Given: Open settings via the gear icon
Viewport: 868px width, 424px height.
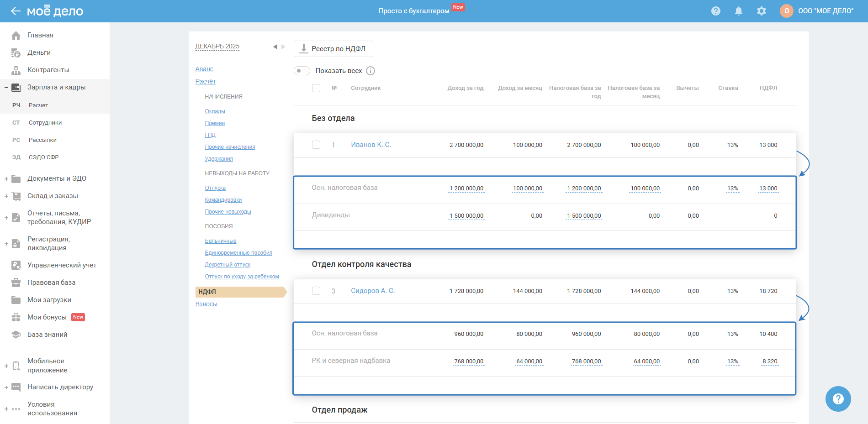Looking at the screenshot, I should (761, 11).
